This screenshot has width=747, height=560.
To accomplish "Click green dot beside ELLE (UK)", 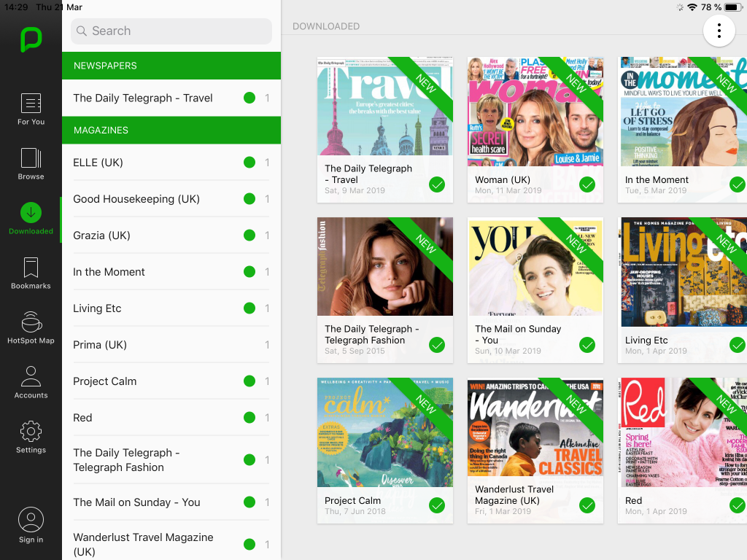I will tap(249, 163).
